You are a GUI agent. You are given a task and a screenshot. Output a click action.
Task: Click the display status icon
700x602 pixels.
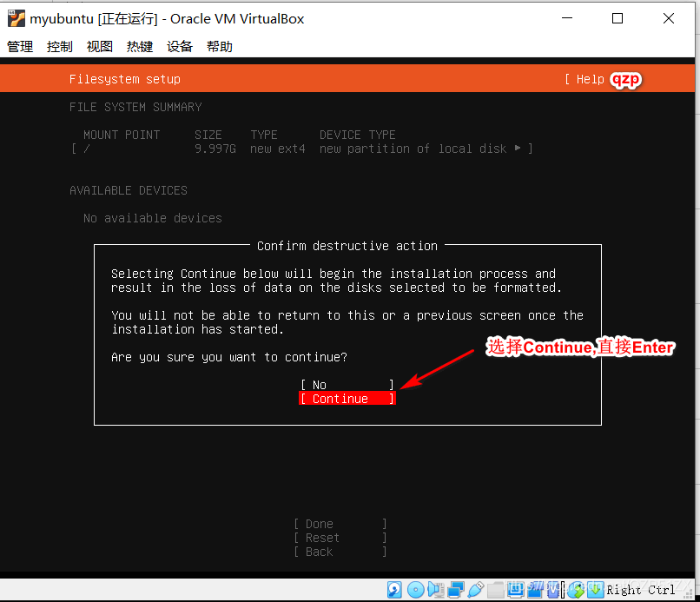515,590
